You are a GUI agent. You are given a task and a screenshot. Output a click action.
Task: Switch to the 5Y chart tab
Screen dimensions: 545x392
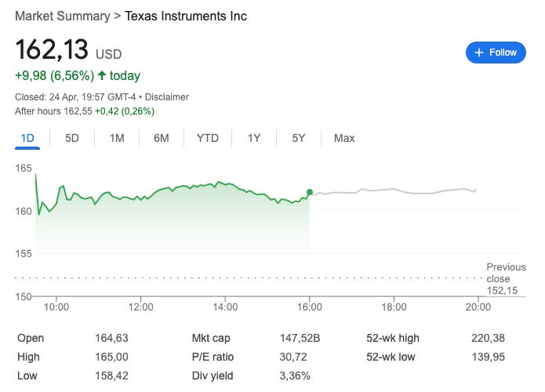tap(299, 138)
